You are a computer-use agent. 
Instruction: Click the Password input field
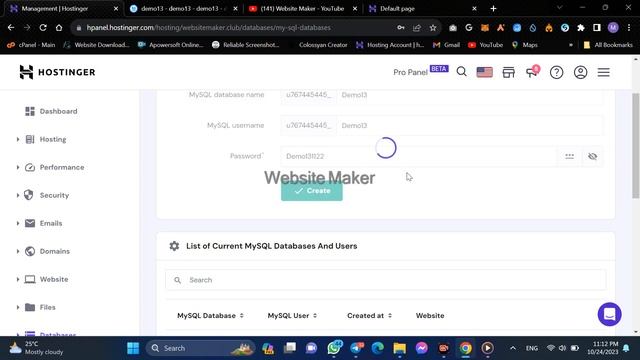[418, 156]
